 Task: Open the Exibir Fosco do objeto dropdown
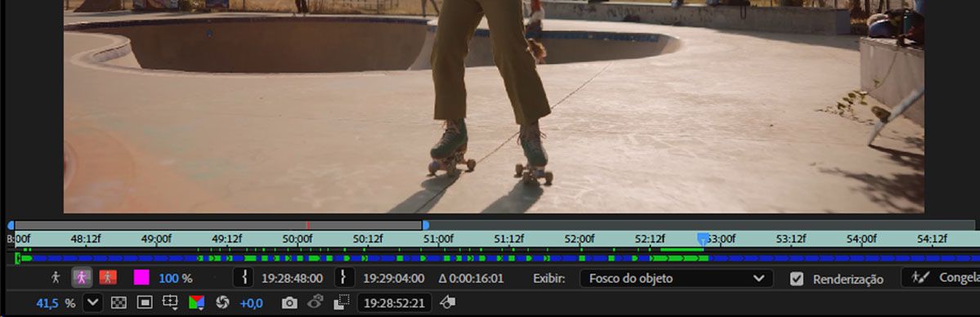pyautogui.click(x=676, y=279)
